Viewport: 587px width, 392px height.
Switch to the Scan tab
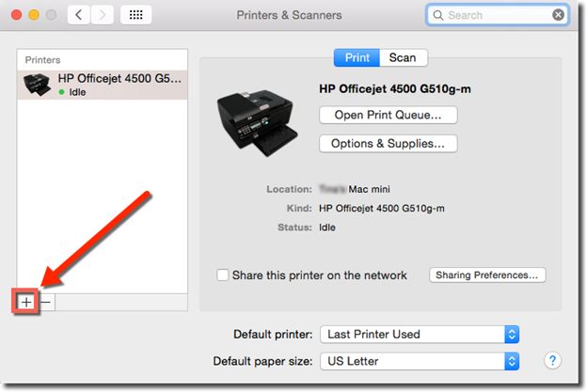[x=404, y=57]
